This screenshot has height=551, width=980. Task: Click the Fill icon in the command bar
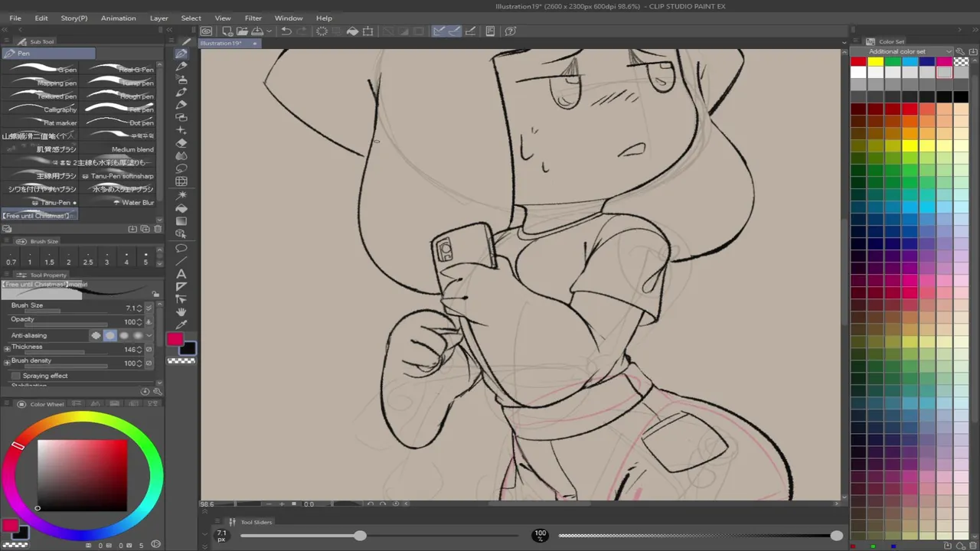(352, 31)
